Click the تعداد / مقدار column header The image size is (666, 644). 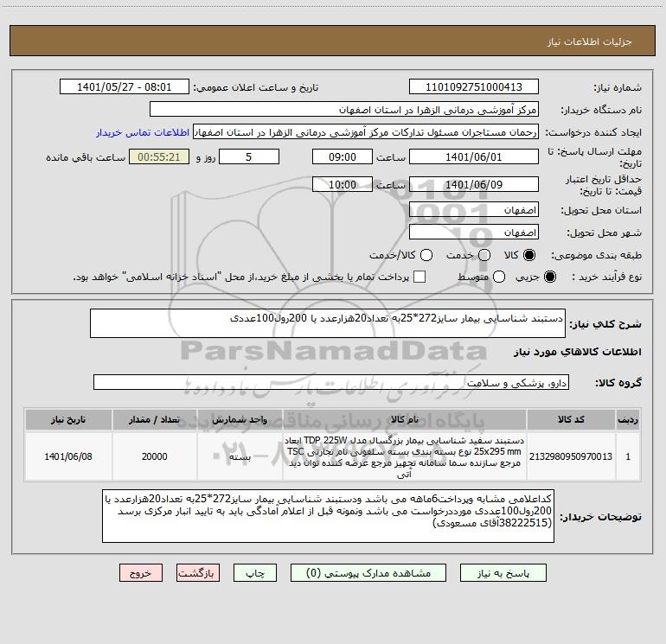point(155,420)
